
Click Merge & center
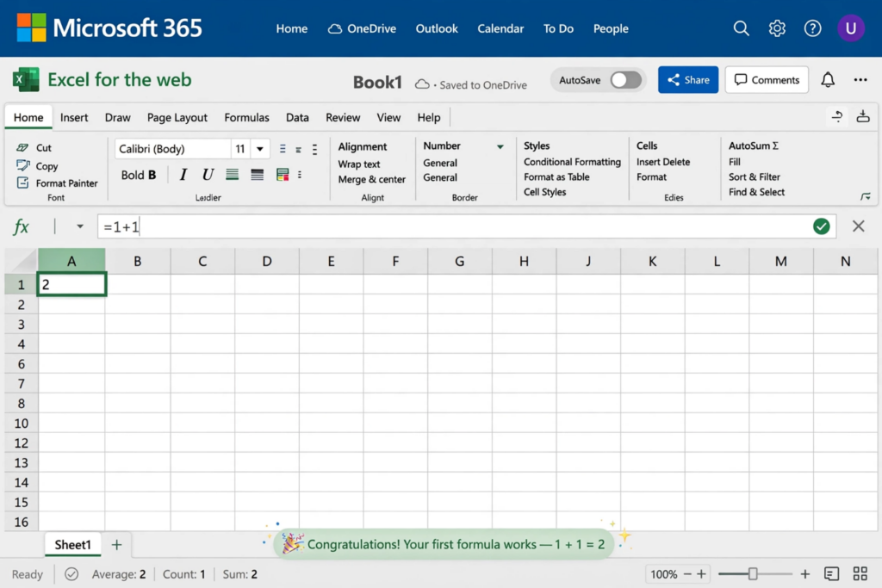pos(371,179)
